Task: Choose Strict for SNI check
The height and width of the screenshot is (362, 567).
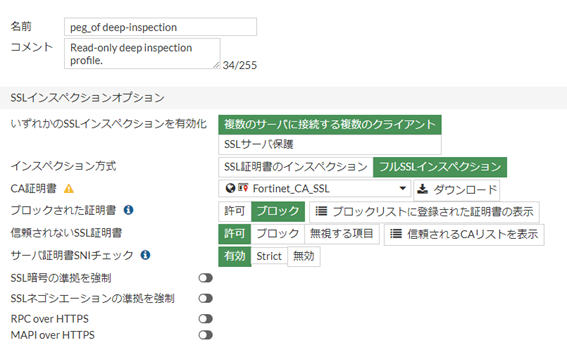Action: (x=269, y=256)
